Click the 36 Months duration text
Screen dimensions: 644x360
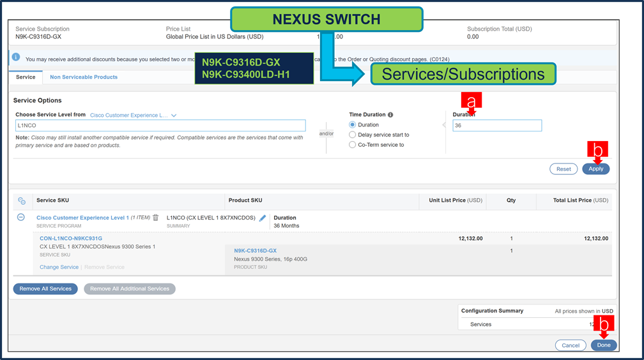click(x=286, y=226)
